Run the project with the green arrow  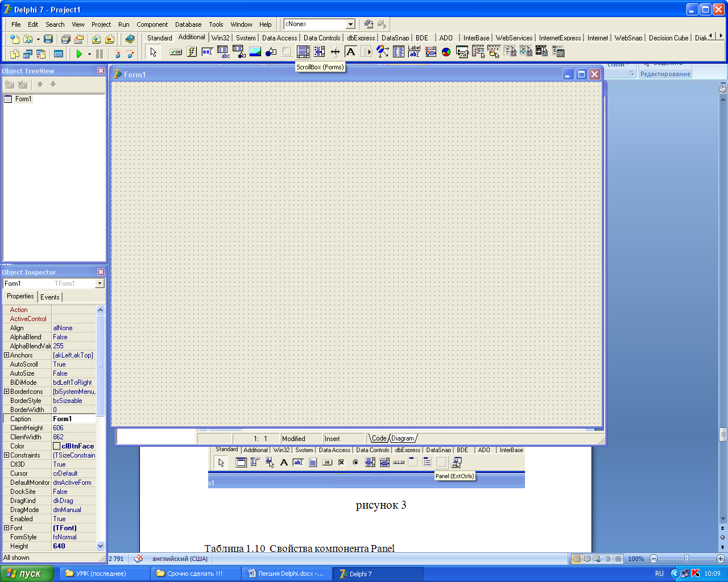79,54
